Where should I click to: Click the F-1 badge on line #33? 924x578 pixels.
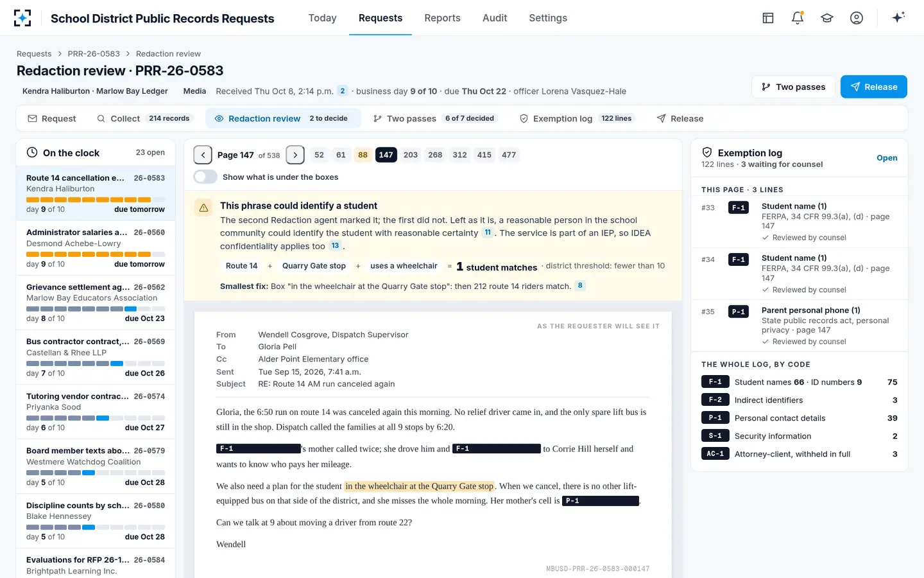[x=739, y=207]
